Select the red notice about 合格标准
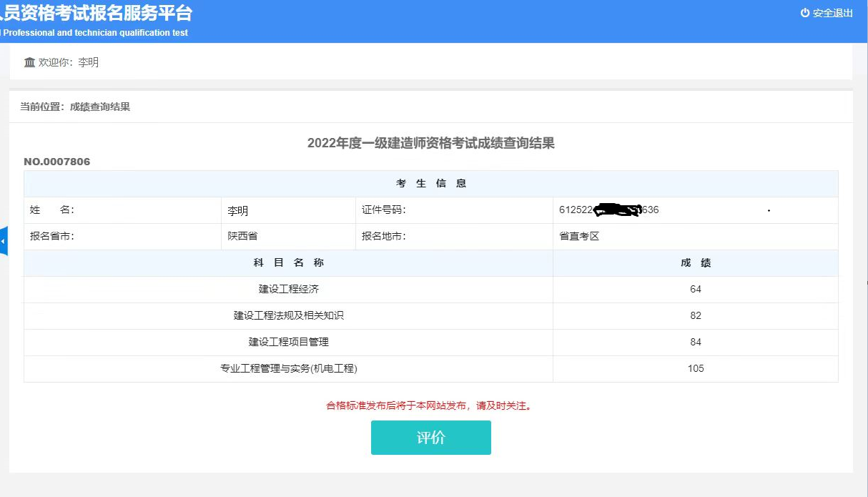 (430, 405)
